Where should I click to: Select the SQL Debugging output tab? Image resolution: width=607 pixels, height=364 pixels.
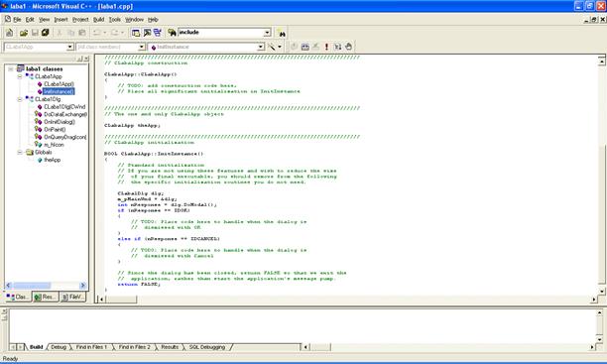point(207,347)
